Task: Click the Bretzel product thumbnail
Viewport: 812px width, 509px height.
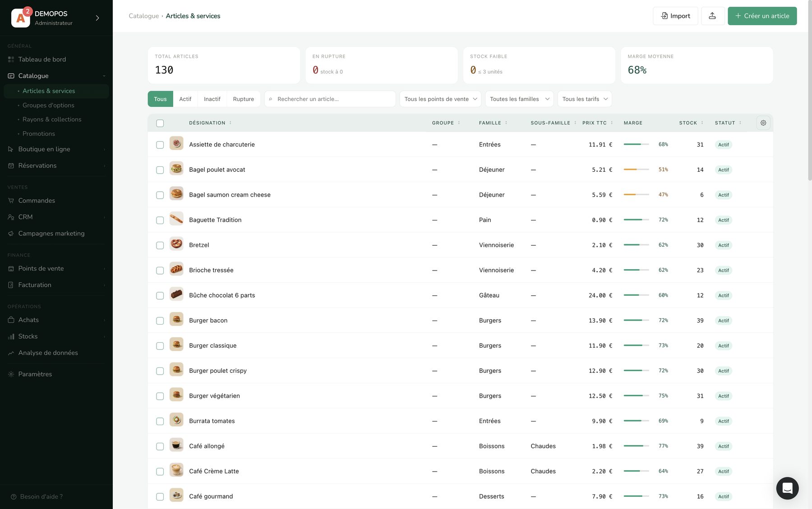Action: click(176, 244)
